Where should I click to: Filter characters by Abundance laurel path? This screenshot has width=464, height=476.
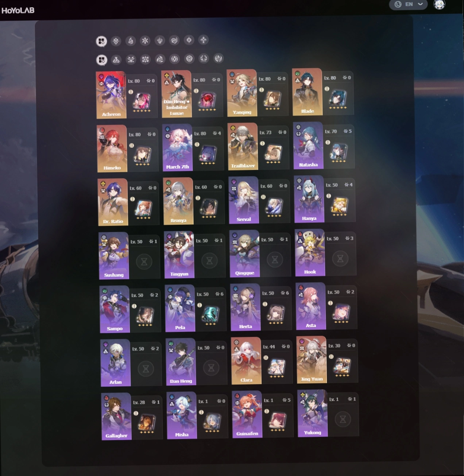(204, 58)
